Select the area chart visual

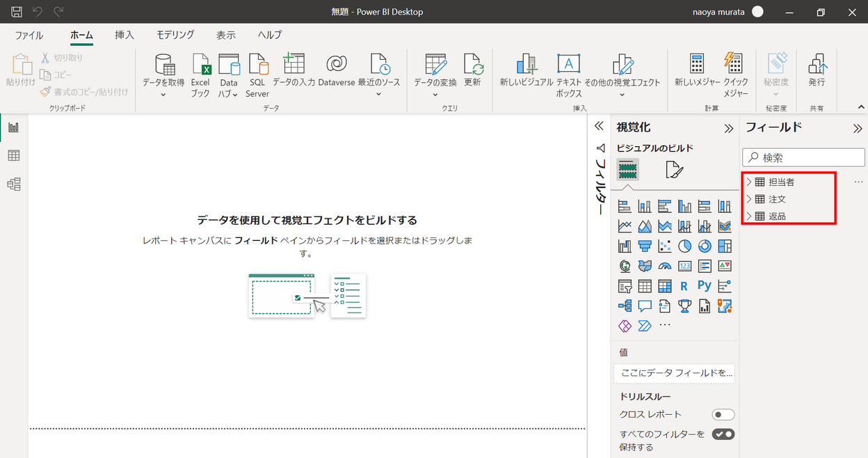pos(645,226)
